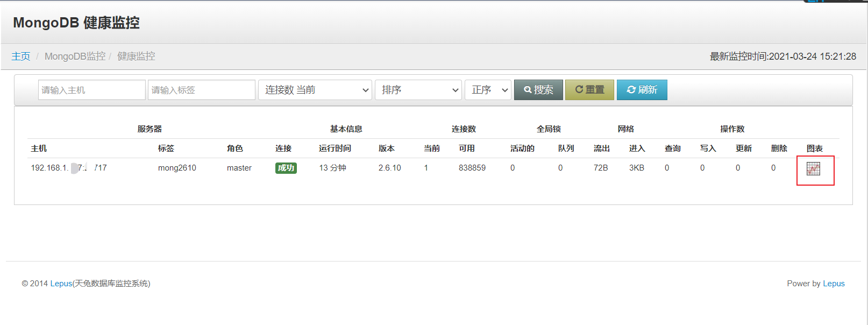Open the Lepus link in footer left

pyautogui.click(x=61, y=284)
